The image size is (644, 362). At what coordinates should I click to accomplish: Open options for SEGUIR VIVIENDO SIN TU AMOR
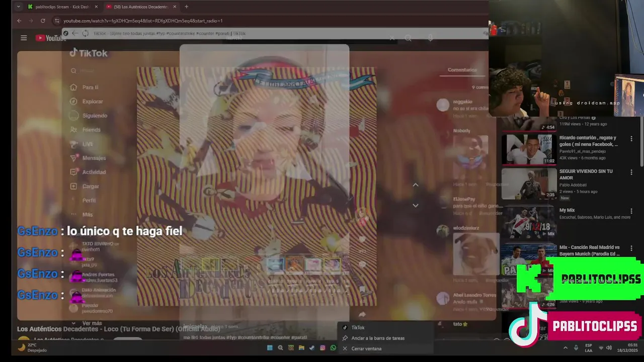631,172
